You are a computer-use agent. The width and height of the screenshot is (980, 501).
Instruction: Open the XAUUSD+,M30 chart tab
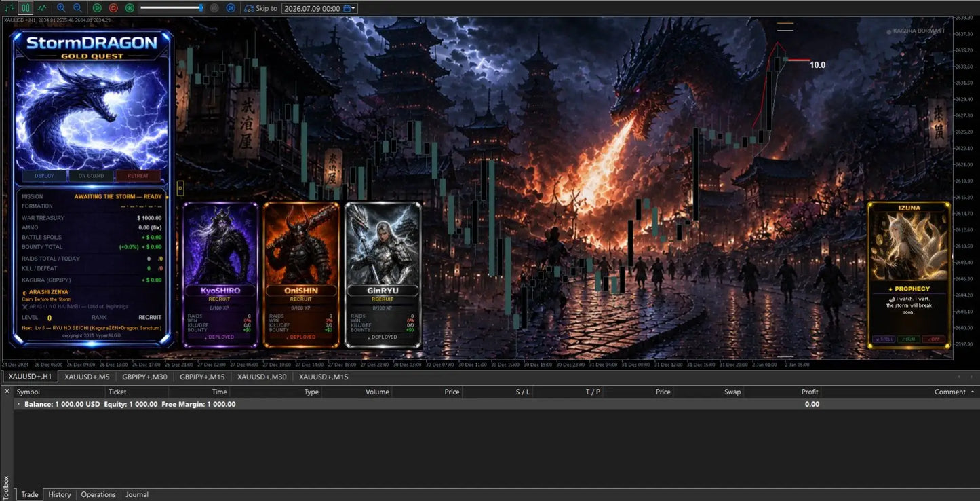click(262, 377)
